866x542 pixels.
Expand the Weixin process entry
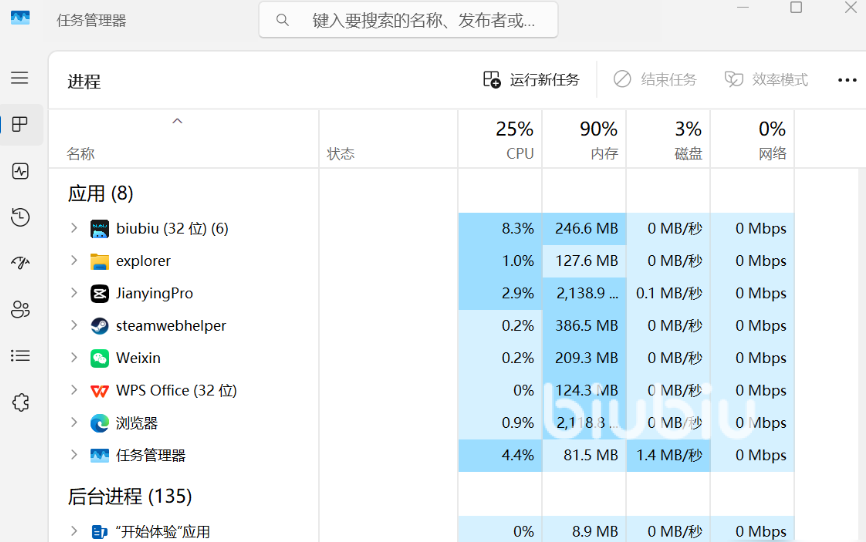click(73, 357)
